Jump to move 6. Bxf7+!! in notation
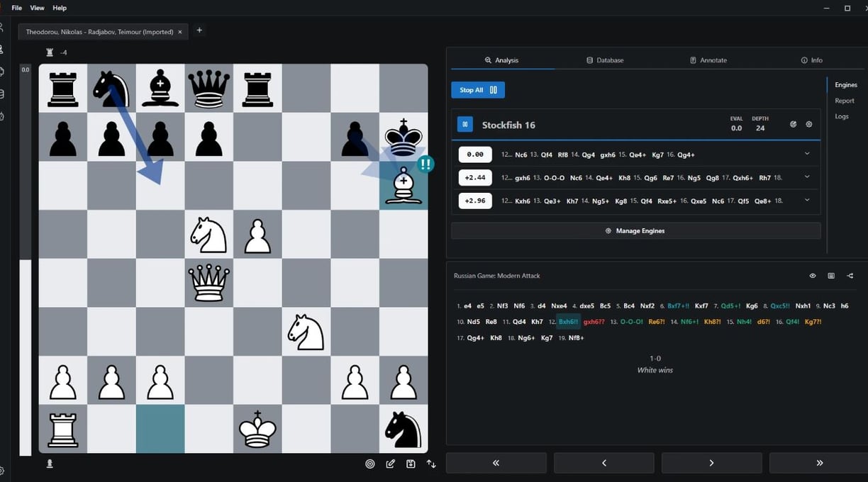 [678, 306]
